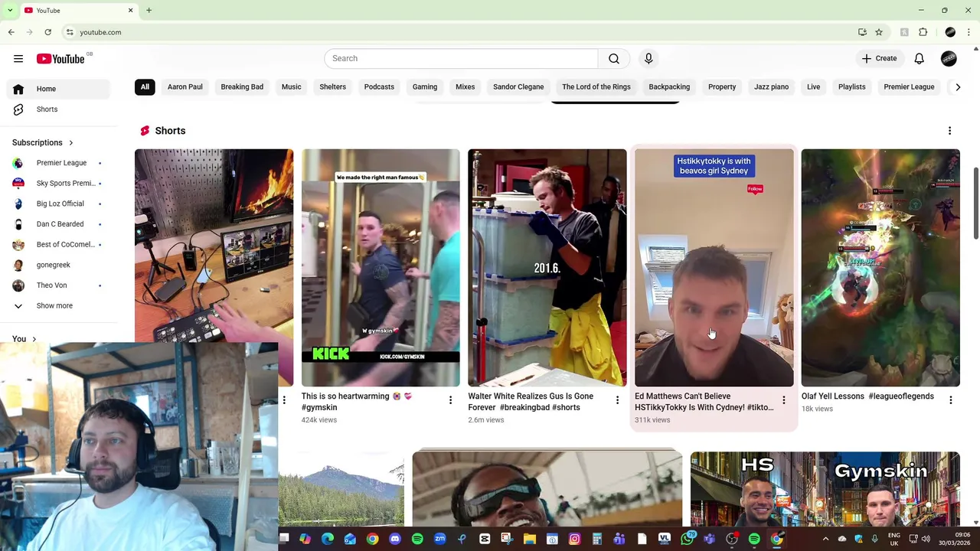Open Premier League subscription channel
Screen dimensions: 980x551
pyautogui.click(x=58, y=163)
